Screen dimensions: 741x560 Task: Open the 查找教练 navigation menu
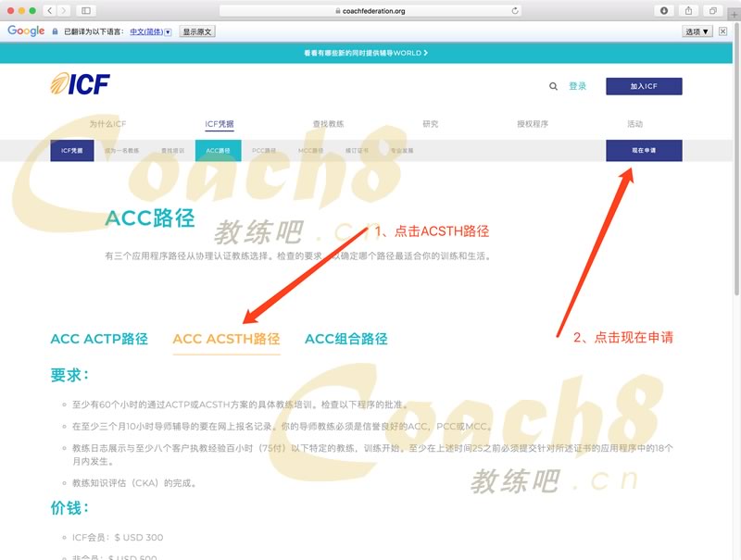pos(328,124)
